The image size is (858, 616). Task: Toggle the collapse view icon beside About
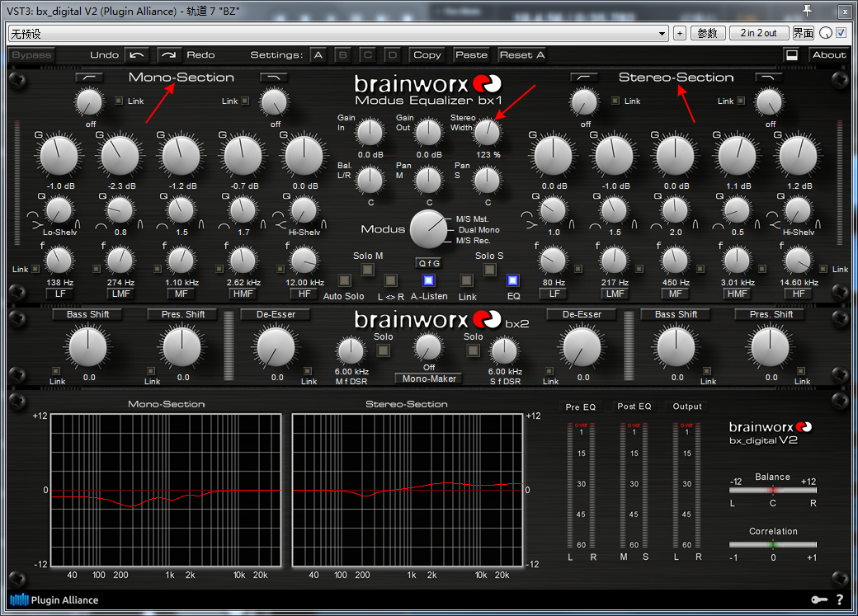tap(792, 54)
